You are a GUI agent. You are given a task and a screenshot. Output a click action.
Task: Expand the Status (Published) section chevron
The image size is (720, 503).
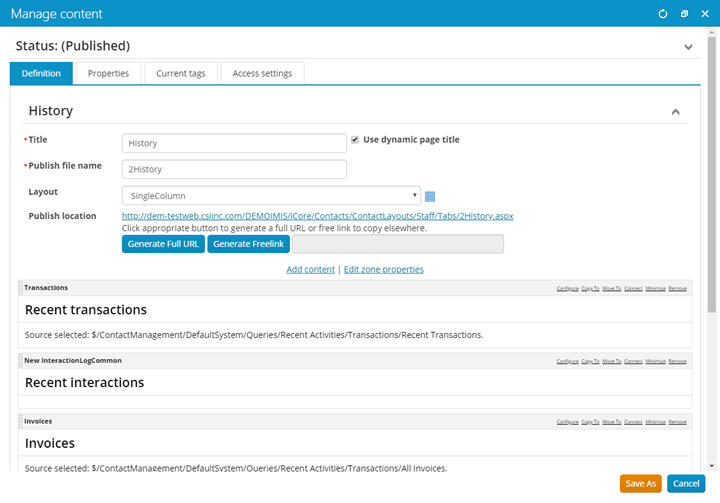(x=688, y=46)
